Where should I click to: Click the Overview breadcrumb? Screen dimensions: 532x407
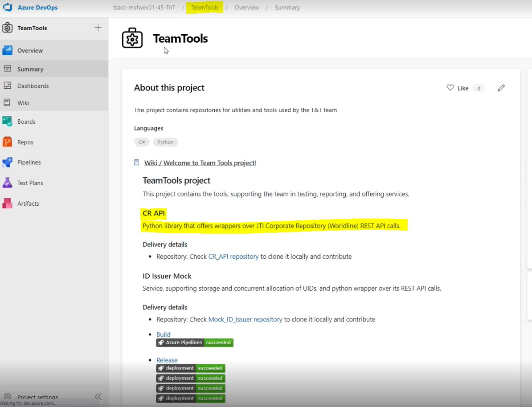[x=247, y=8]
